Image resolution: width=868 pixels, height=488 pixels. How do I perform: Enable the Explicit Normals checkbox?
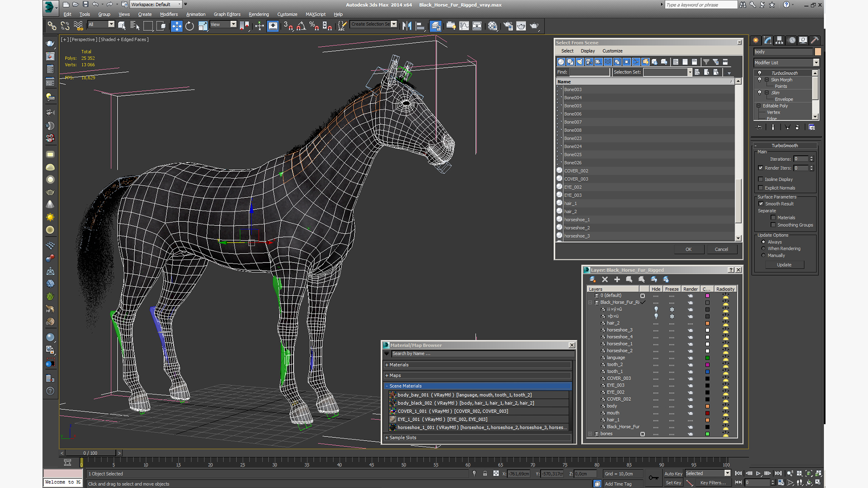pyautogui.click(x=760, y=188)
